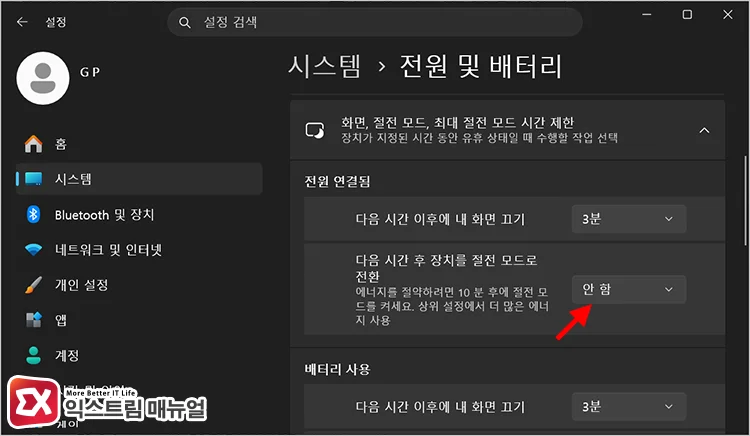Select 시스템 in sidebar
The image size is (750, 436).
[x=139, y=179]
